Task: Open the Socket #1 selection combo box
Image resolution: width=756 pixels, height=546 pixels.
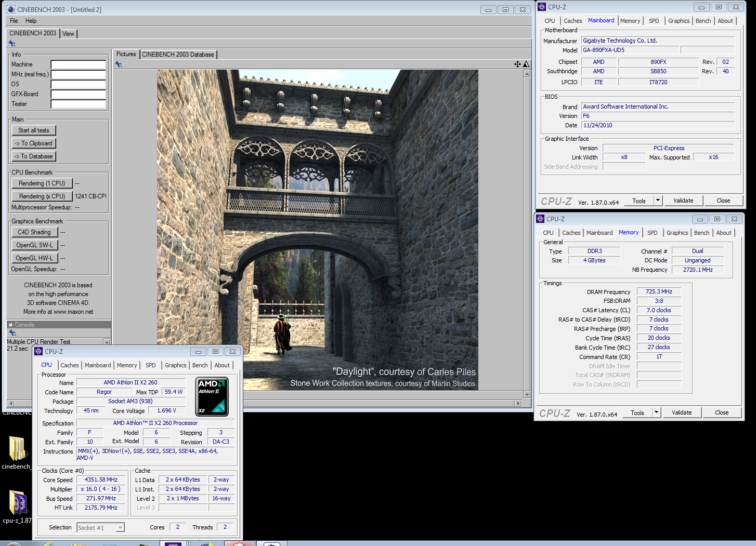Action: (x=100, y=527)
